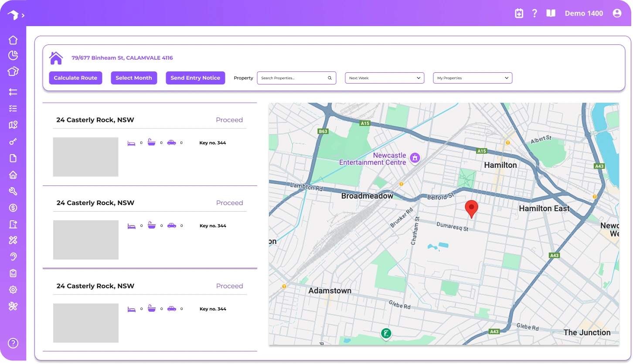633x364 pixels.
Task: Click the Search Properties input field
Action: click(x=293, y=78)
